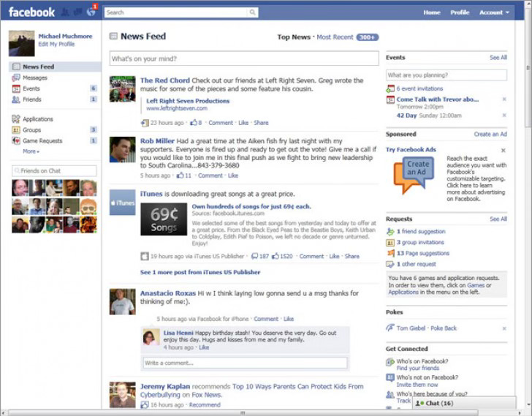Open Groups in left sidebar
Viewport: 532px width, 416px height.
(31, 130)
